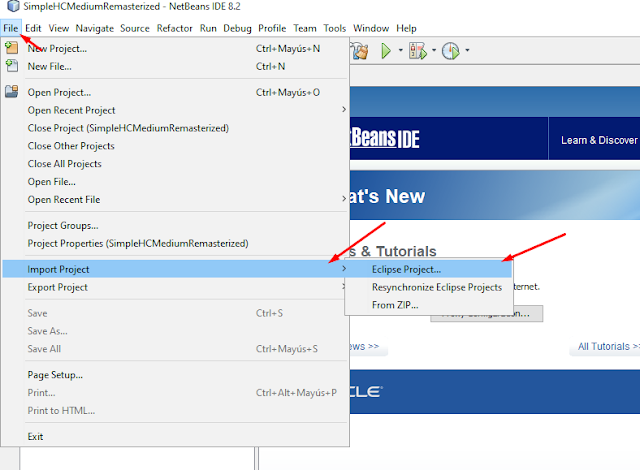
Task: Expand Open Recent File submenu arrow
Action: 344,199
